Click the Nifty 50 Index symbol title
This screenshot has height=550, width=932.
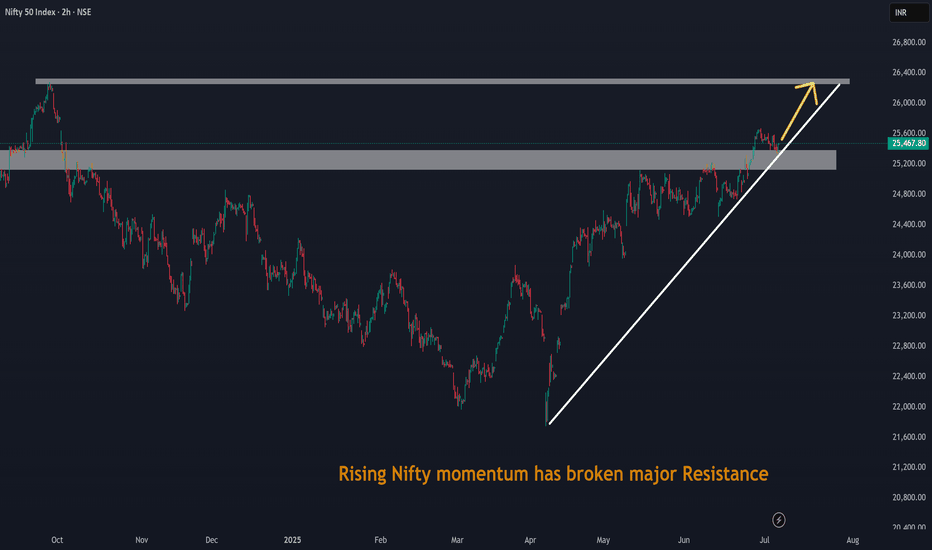[48, 12]
